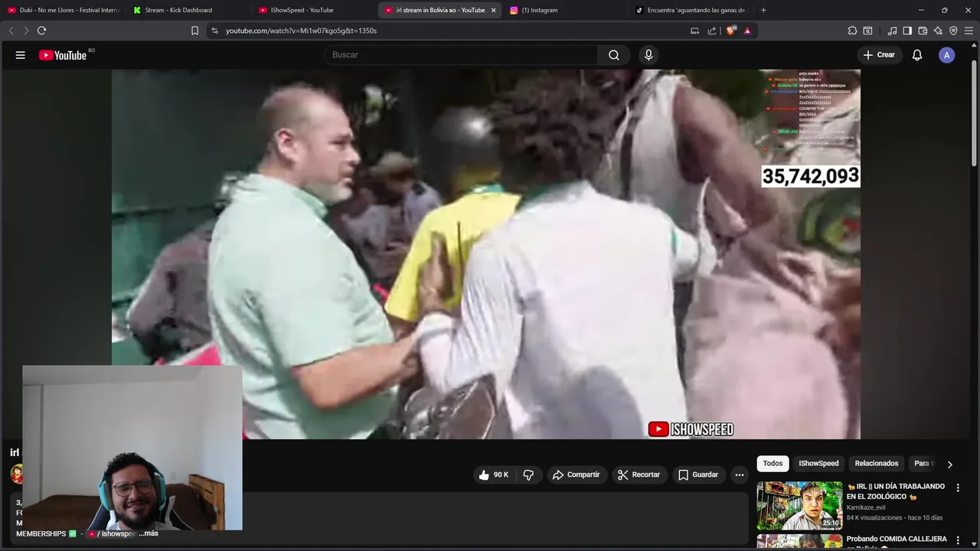Open the Brave Rewards triangle icon
980x551 pixels.
point(747,31)
